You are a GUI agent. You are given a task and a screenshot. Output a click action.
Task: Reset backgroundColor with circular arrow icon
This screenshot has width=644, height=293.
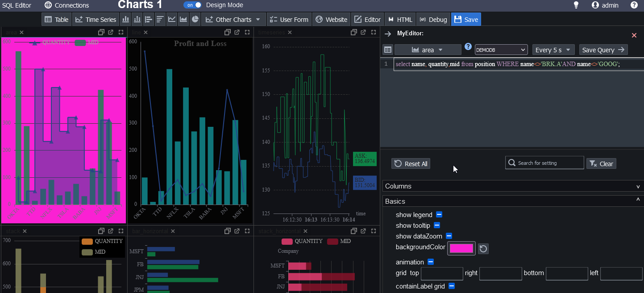coord(483,249)
